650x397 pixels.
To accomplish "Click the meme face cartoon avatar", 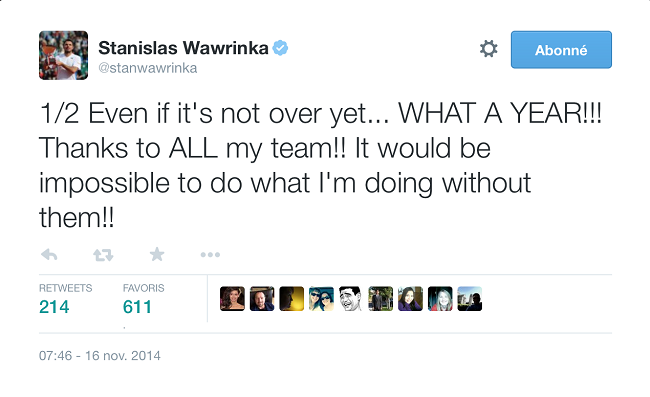I will 351,298.
